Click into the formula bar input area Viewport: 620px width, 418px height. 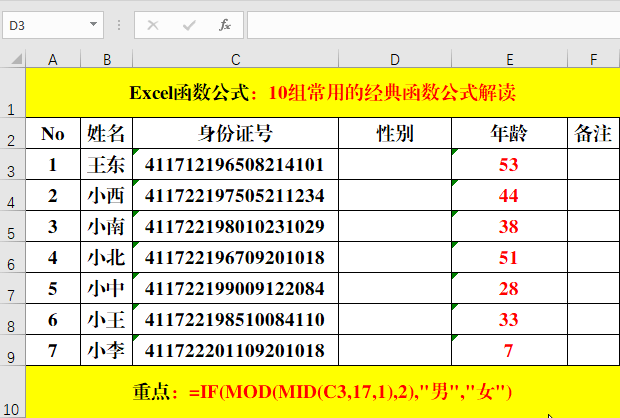[433, 25]
